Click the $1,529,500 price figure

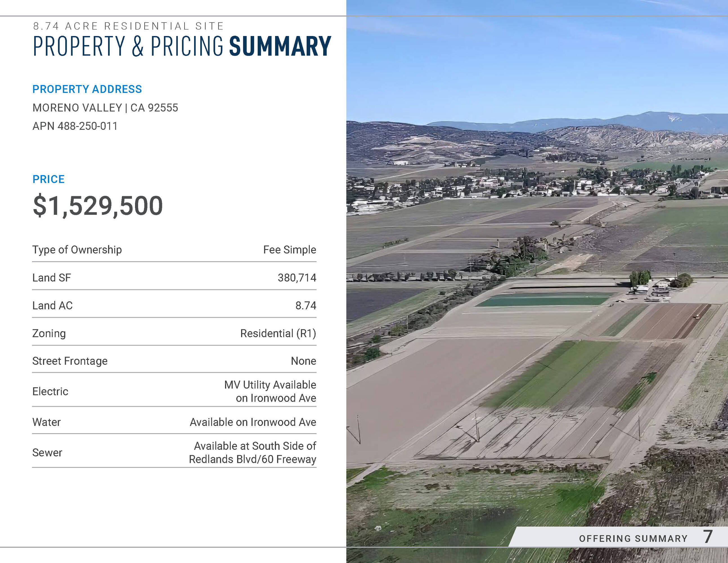[x=98, y=205]
